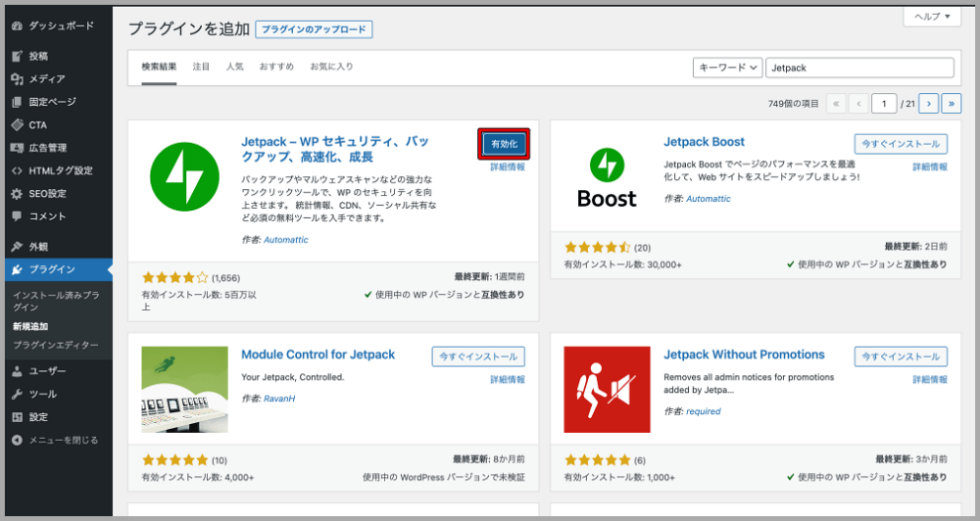Install Jetpack Boost with 今すぐインストール
The image size is (980, 521).
click(x=901, y=144)
